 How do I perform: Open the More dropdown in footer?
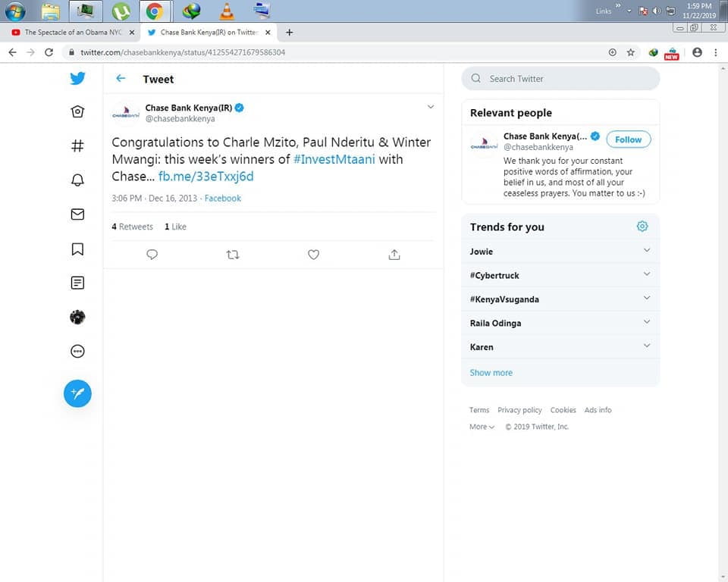pos(482,427)
